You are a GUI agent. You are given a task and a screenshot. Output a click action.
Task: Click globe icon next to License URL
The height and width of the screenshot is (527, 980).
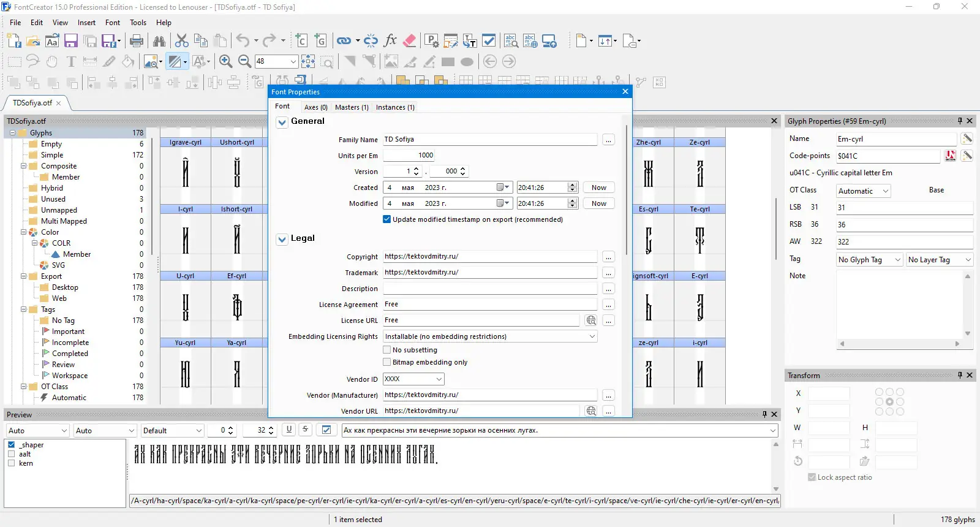coord(591,320)
